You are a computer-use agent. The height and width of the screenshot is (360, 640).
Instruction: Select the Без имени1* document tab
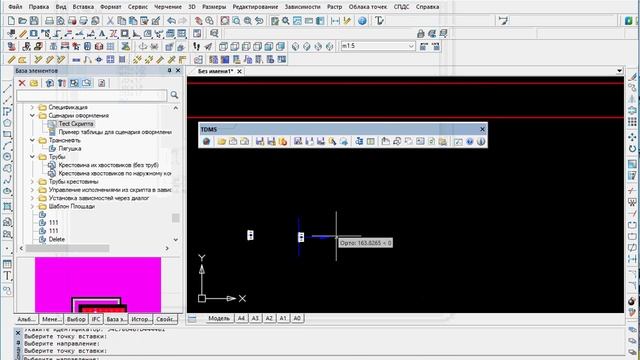(x=215, y=71)
